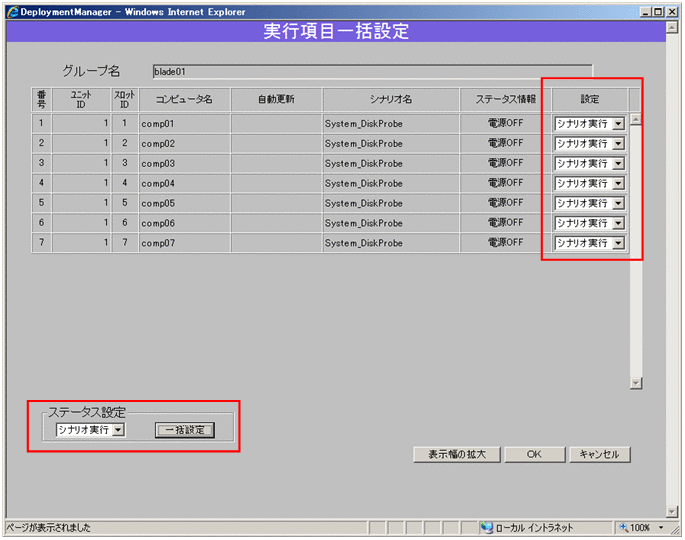Click the ページが表示されました status text

[48, 528]
